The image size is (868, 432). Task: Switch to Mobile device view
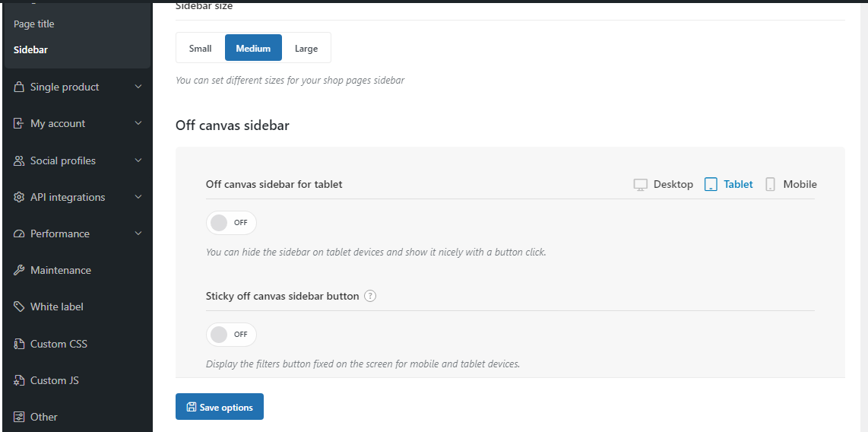pyautogui.click(x=791, y=184)
